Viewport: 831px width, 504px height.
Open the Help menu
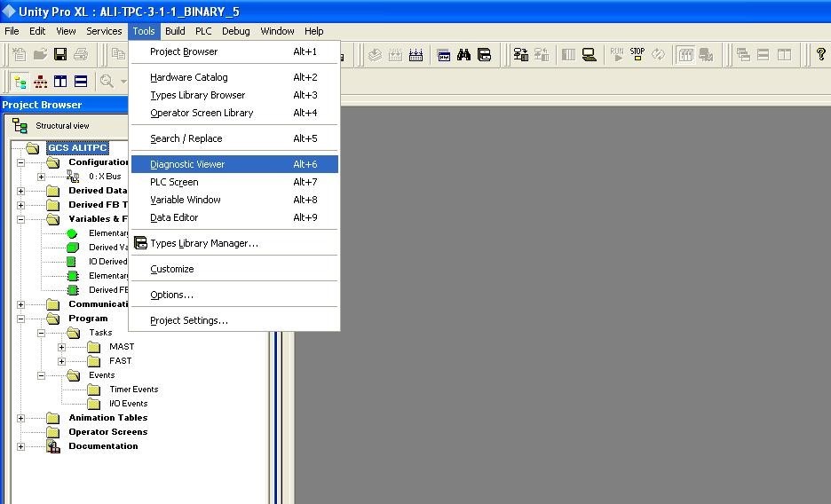[x=313, y=31]
